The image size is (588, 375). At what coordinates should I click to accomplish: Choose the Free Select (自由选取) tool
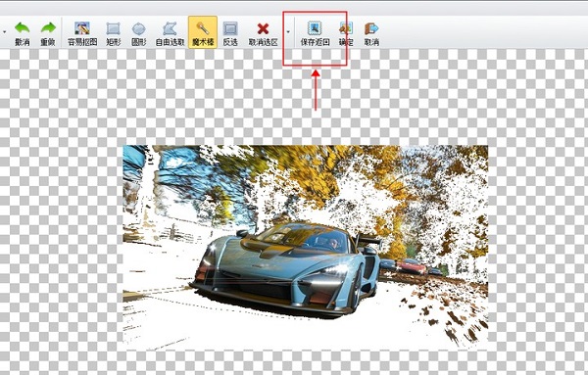coord(170,33)
